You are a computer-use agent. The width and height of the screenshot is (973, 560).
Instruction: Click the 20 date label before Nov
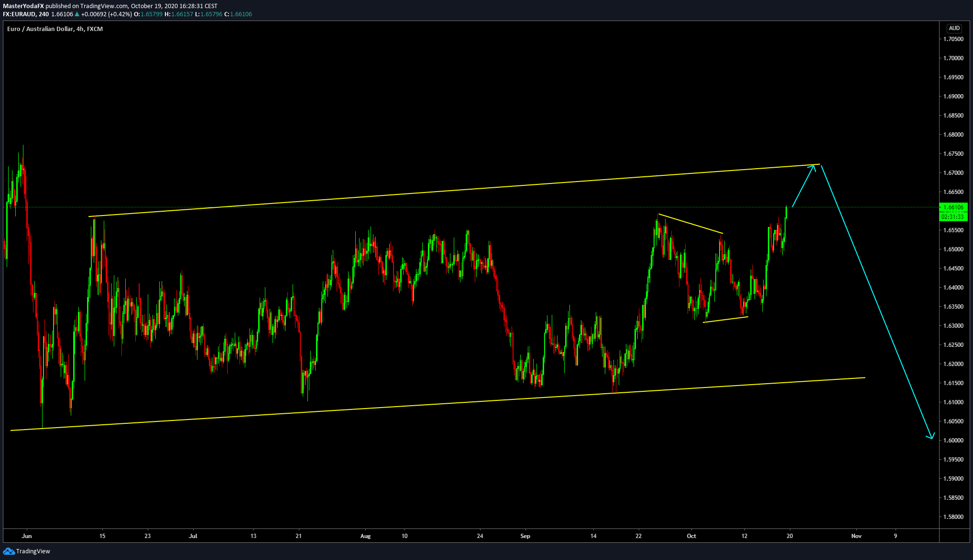[790, 536]
